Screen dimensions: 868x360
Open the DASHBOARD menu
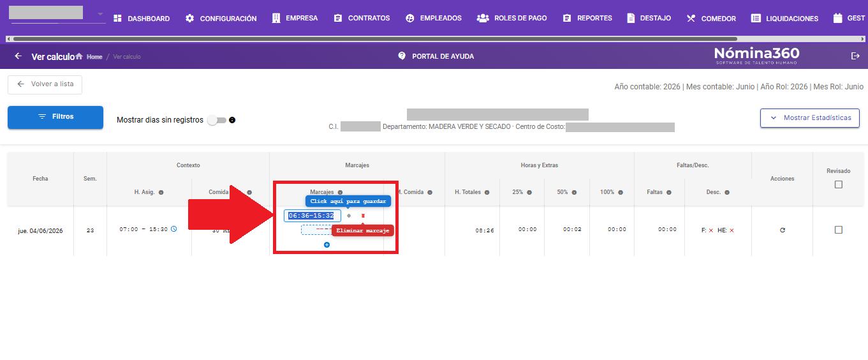(142, 19)
